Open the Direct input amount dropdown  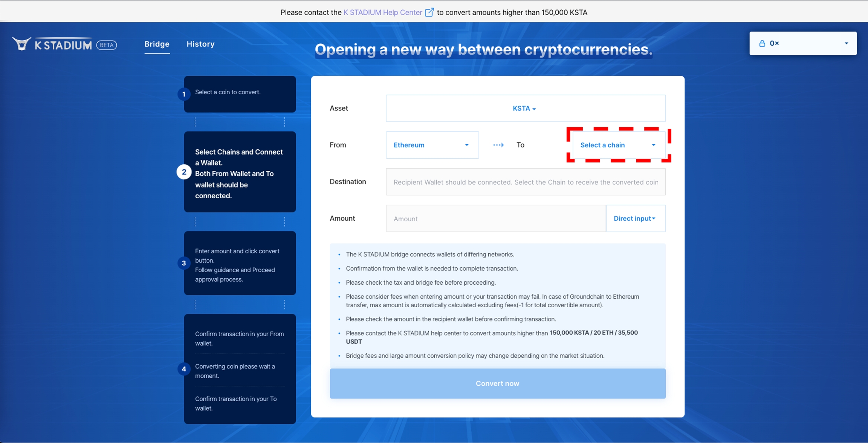pyautogui.click(x=636, y=218)
